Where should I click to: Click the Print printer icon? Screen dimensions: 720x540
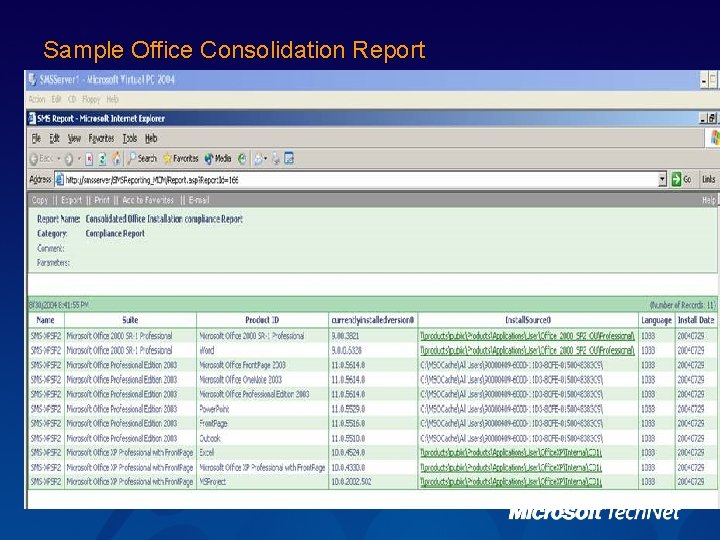point(276,159)
